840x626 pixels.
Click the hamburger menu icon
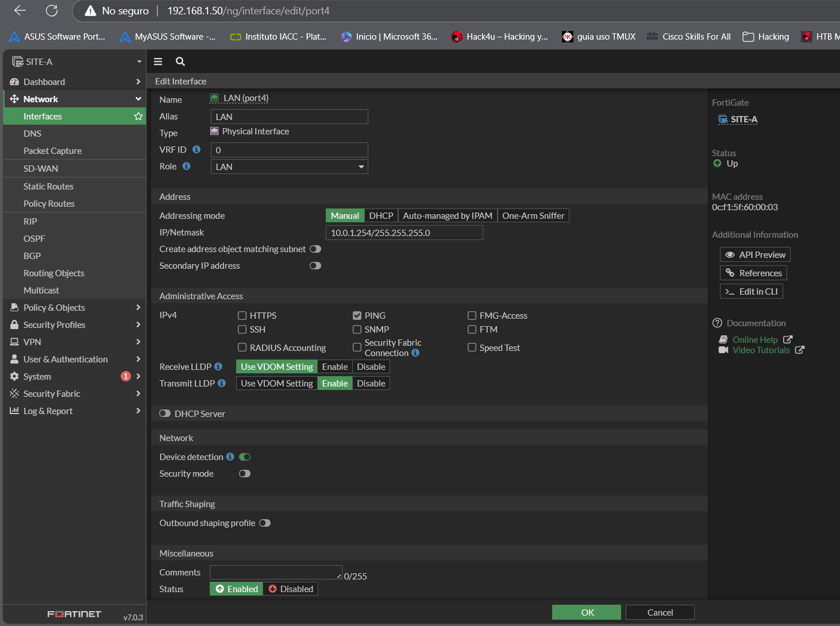(x=158, y=61)
